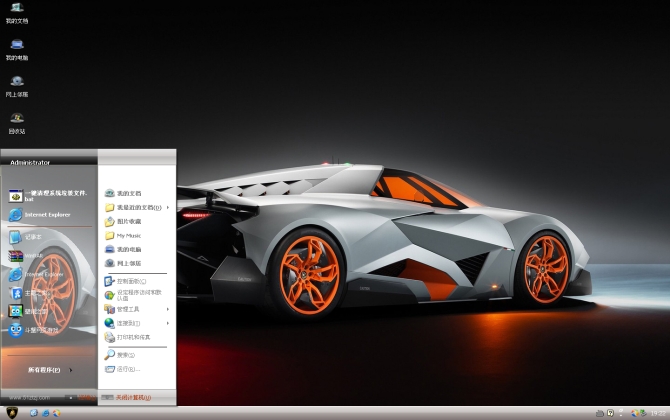This screenshot has width=670, height=420.
Task: Click the gray printer-like tray icon
Action: coord(599,413)
